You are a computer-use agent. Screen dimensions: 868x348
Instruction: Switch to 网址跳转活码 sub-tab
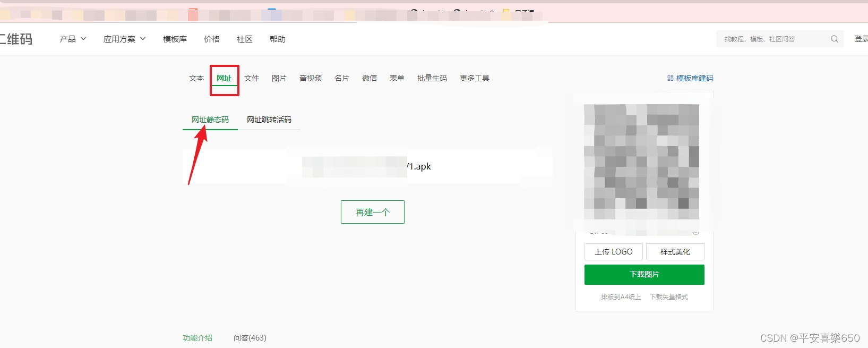pos(269,120)
